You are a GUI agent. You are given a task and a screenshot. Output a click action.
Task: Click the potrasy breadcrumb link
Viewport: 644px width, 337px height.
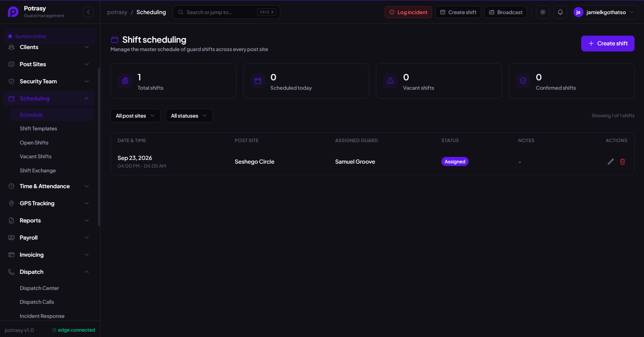tap(117, 12)
